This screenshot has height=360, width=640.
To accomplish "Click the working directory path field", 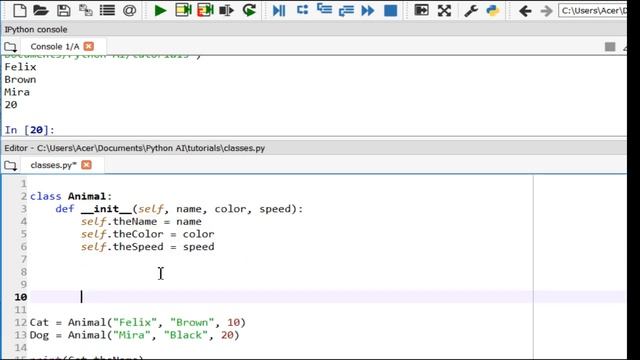I will [593, 11].
